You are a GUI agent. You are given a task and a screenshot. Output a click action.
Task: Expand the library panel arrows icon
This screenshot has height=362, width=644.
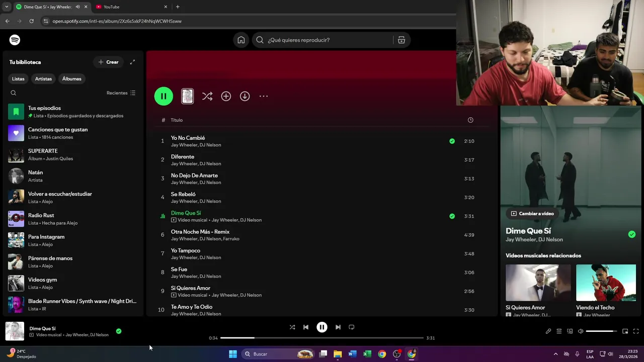pyautogui.click(x=132, y=62)
